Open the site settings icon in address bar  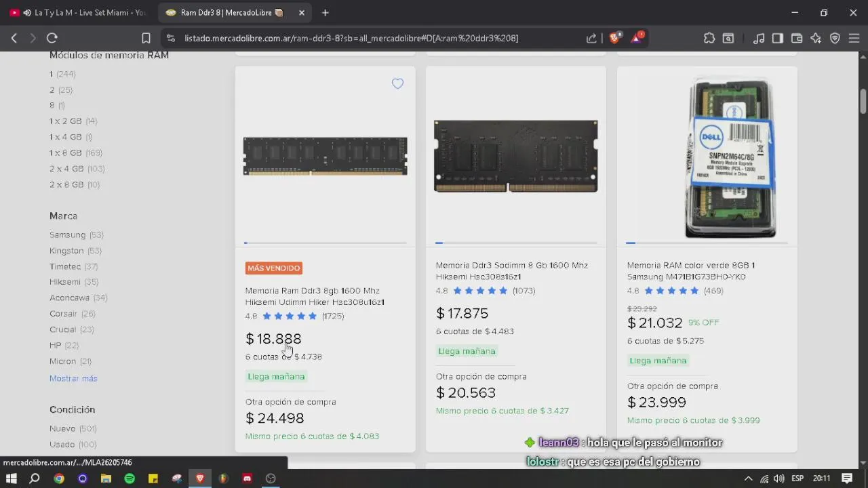[x=170, y=38]
